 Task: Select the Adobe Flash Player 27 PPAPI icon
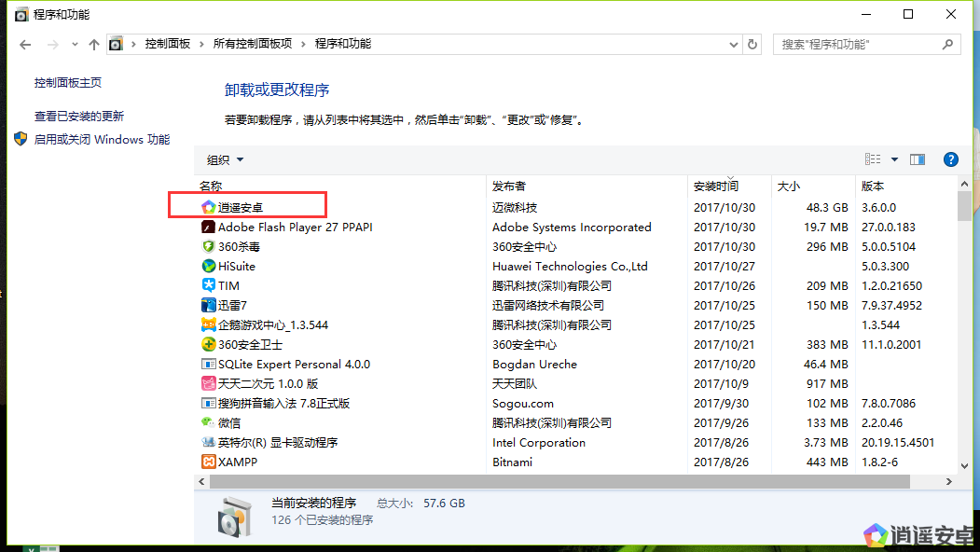tap(209, 227)
